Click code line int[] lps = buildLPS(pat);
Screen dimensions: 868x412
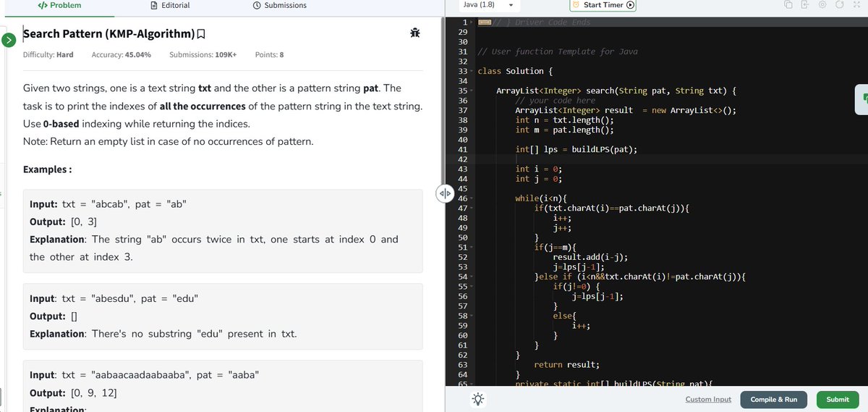pos(576,150)
